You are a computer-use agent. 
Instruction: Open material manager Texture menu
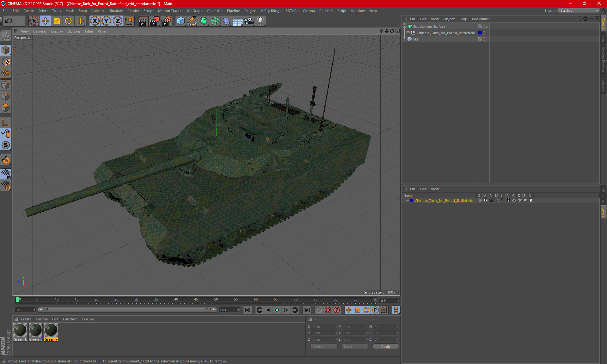(x=88, y=319)
